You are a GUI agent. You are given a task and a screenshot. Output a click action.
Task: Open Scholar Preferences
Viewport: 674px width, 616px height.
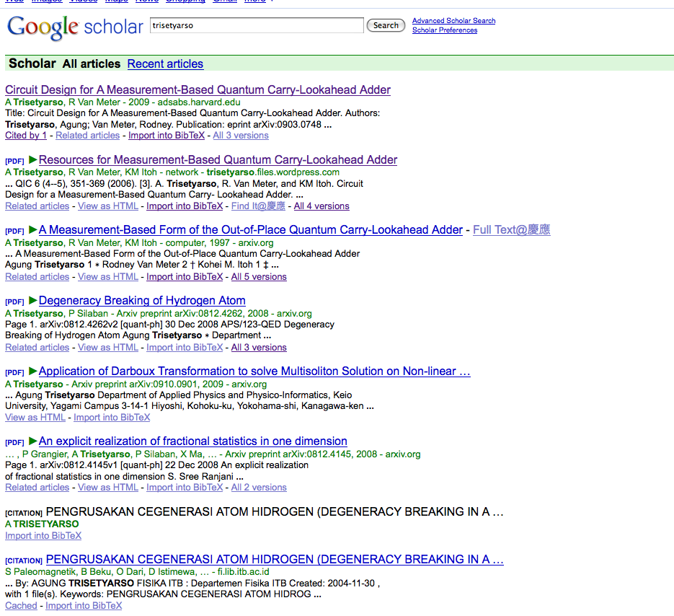444,30
